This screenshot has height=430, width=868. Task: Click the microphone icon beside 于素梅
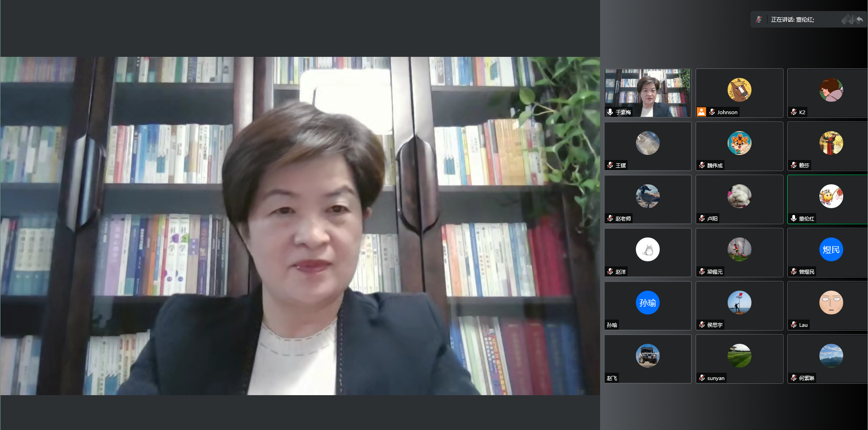(x=610, y=112)
